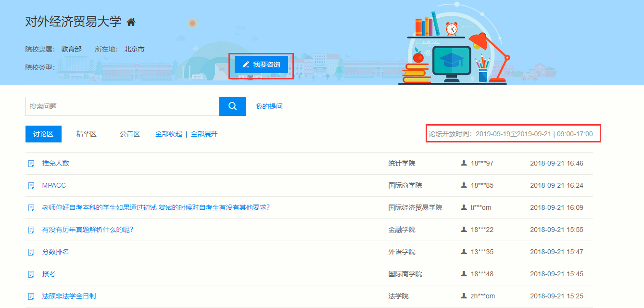The width and height of the screenshot is (644, 308).
Task: Open the 法硕非法学全日制 post
Action: click(x=69, y=296)
